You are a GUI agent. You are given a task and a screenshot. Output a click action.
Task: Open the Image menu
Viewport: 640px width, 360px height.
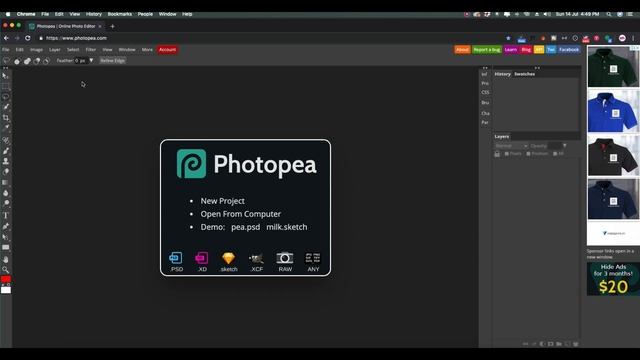pyautogui.click(x=36, y=50)
